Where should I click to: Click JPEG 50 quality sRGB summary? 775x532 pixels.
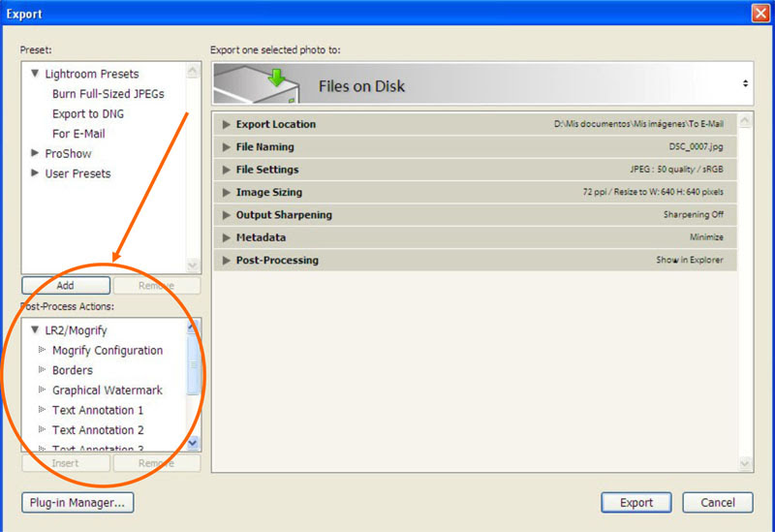(676, 169)
